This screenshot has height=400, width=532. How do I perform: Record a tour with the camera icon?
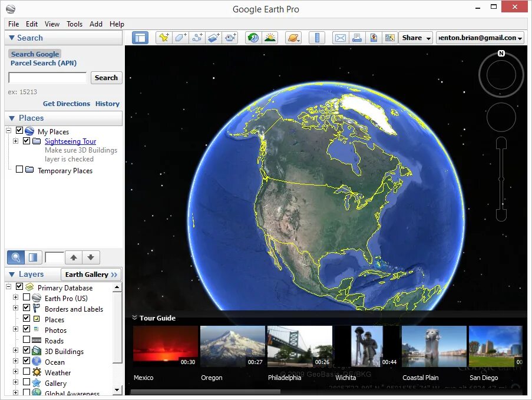point(230,38)
